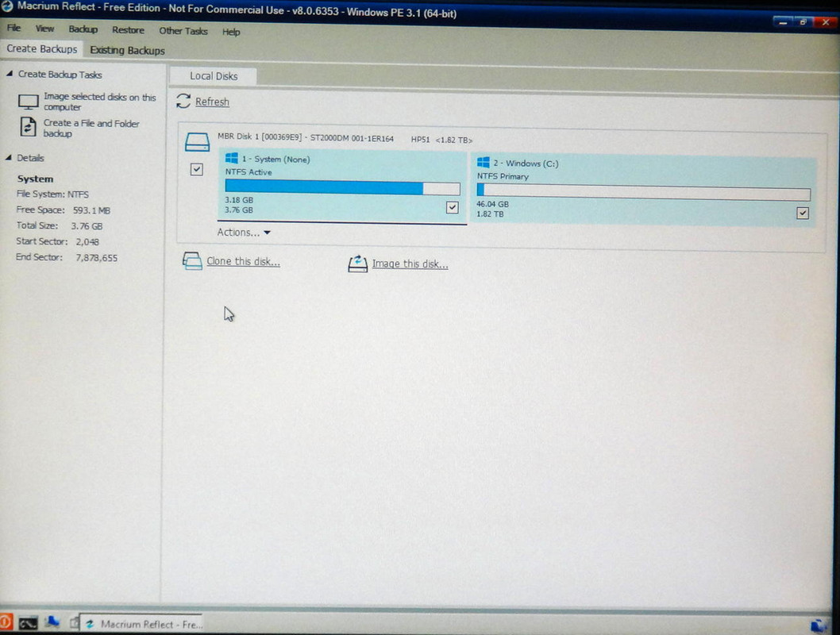Click the Windows (C:) partition usage bar
840x635 pixels.
tap(643, 191)
